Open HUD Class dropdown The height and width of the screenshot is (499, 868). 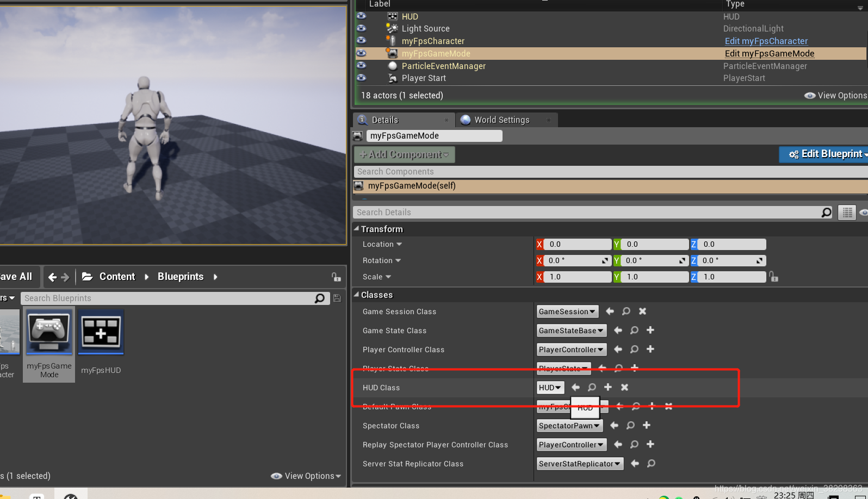coord(550,388)
